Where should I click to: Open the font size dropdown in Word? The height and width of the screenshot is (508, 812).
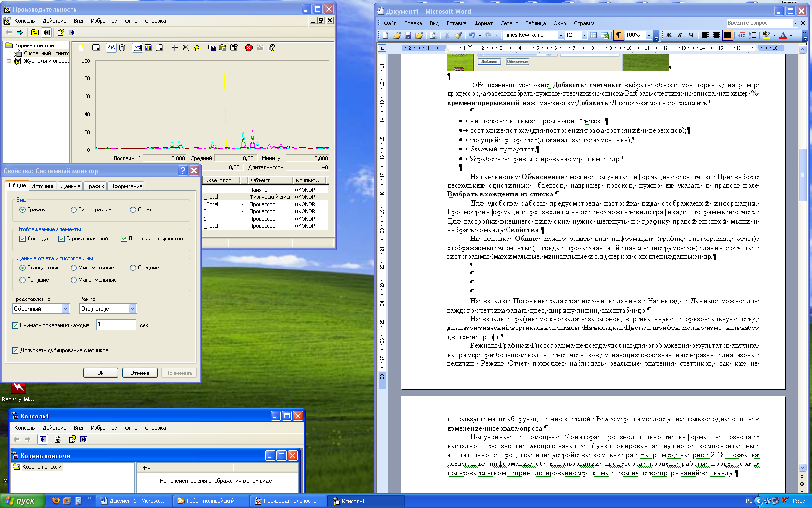[584, 35]
